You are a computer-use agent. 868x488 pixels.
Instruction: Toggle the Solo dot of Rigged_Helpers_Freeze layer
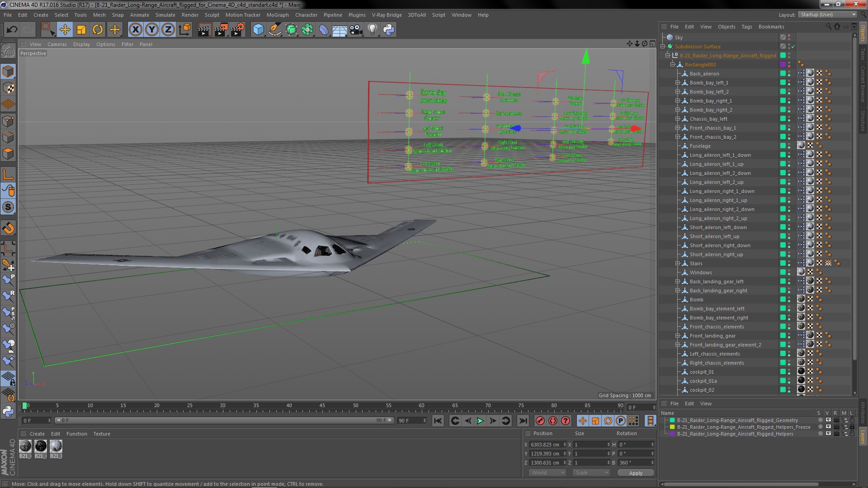(x=820, y=427)
